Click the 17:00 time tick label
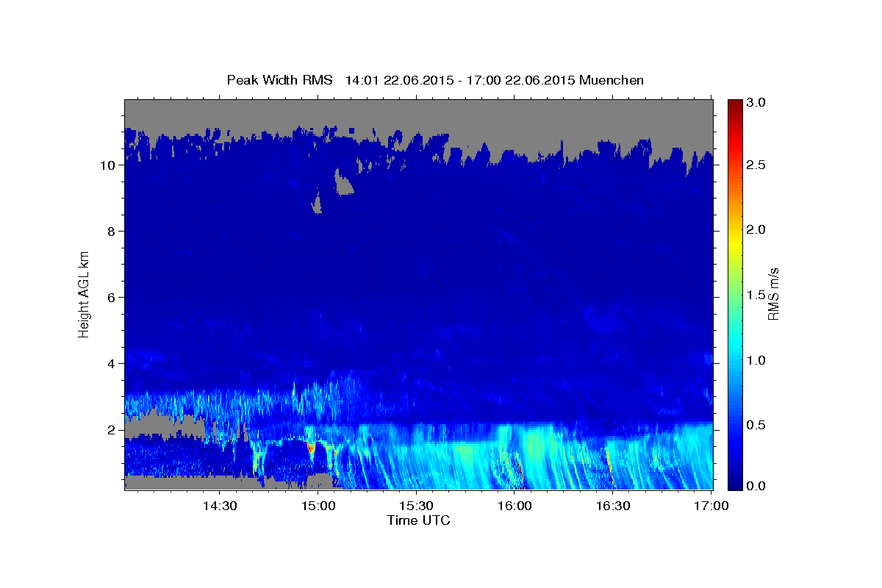The image size is (882, 588). [711, 506]
